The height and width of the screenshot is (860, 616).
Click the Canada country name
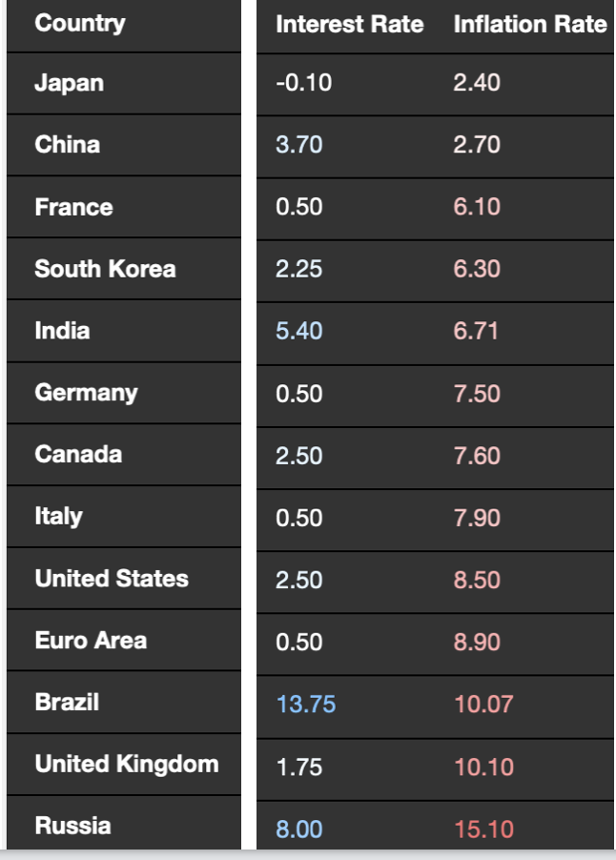[x=78, y=455]
